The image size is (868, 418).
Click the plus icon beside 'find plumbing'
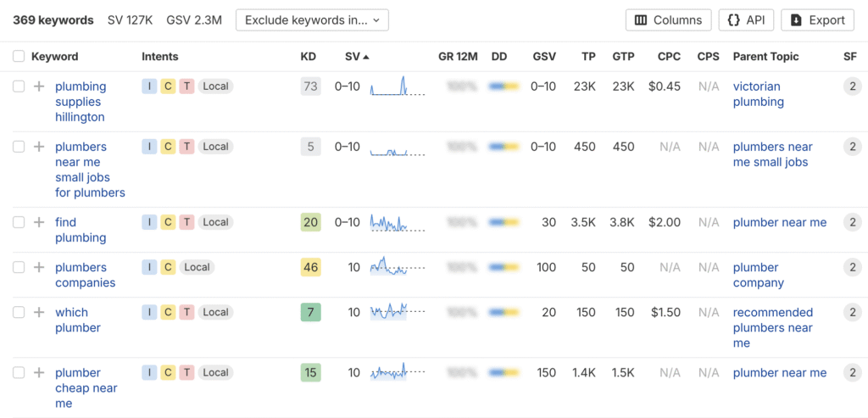click(39, 222)
